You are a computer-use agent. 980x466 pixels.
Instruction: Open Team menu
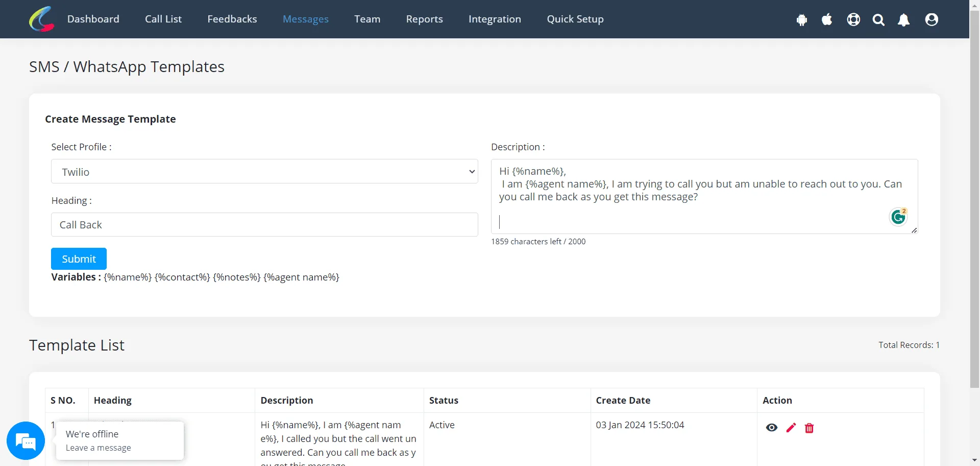point(367,19)
